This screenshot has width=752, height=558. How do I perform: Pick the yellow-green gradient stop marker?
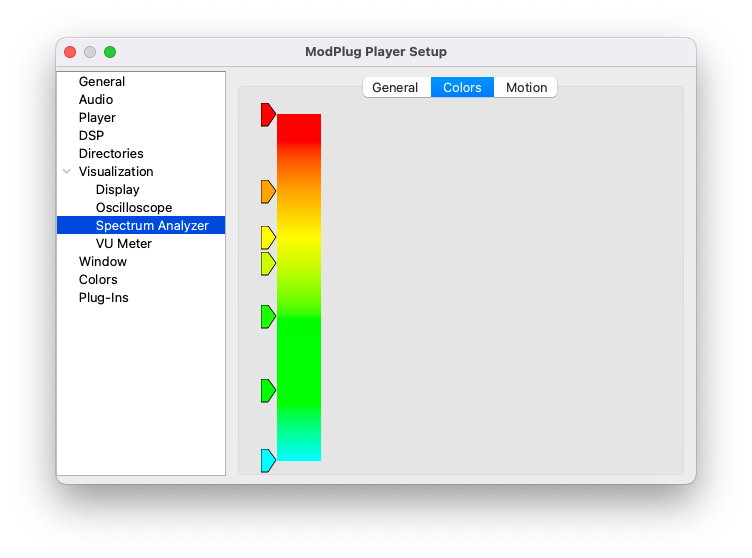tap(267, 264)
